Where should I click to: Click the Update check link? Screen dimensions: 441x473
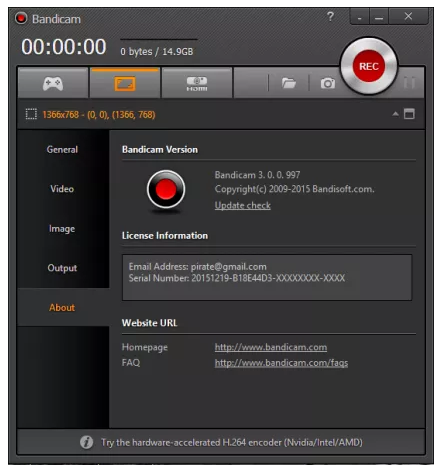[x=243, y=205]
